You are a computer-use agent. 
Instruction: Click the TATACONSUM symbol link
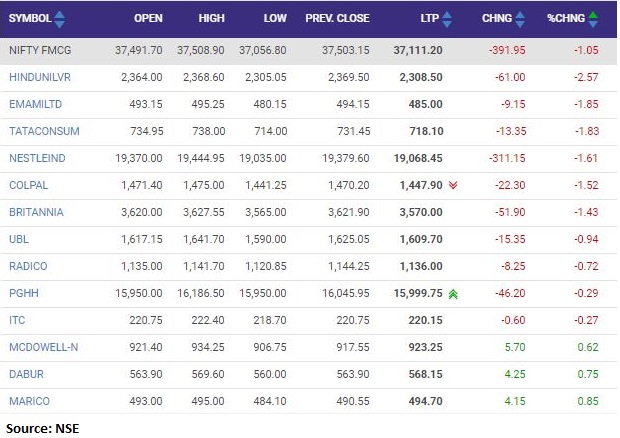click(44, 131)
